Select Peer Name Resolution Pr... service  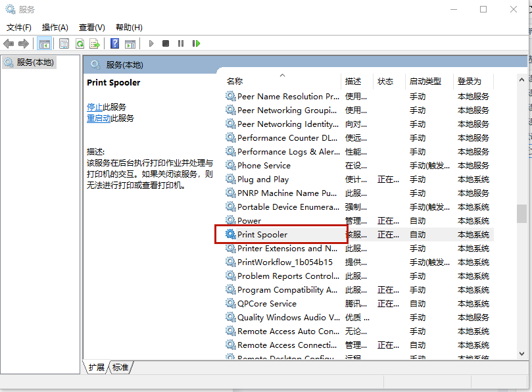tap(359, 97)
